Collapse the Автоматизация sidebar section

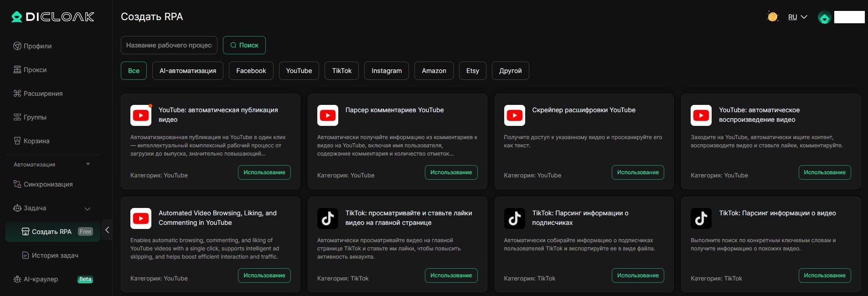88,164
